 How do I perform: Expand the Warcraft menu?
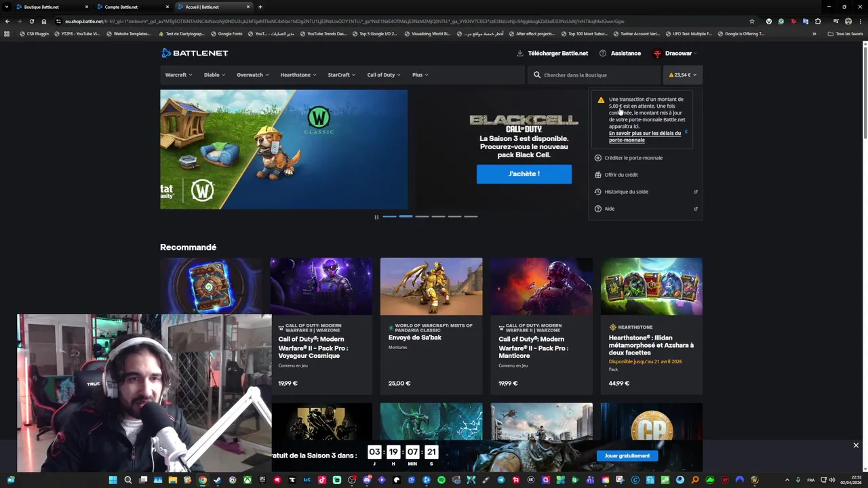coord(178,75)
